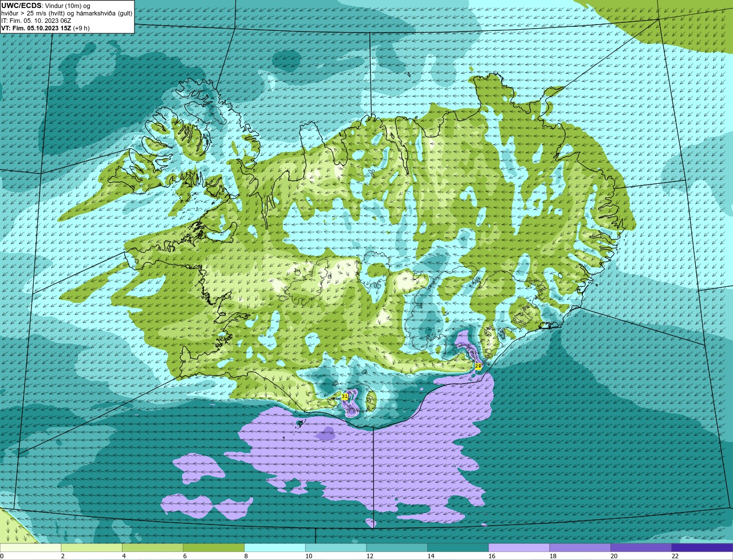Click the legend scale value 20
733x560 pixels.
(x=614, y=556)
